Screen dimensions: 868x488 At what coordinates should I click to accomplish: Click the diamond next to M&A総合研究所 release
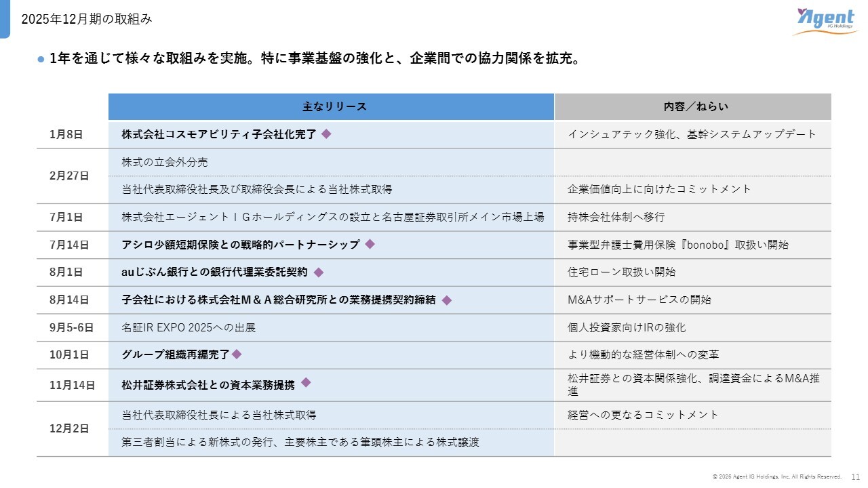(446, 300)
